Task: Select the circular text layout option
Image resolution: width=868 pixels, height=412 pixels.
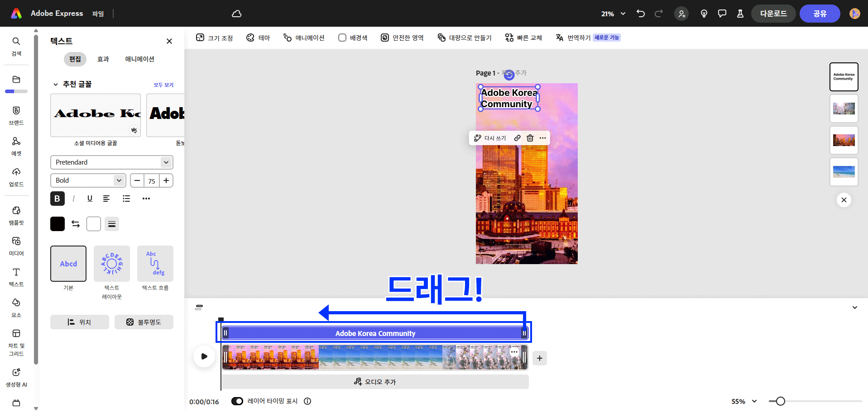Action: click(112, 264)
